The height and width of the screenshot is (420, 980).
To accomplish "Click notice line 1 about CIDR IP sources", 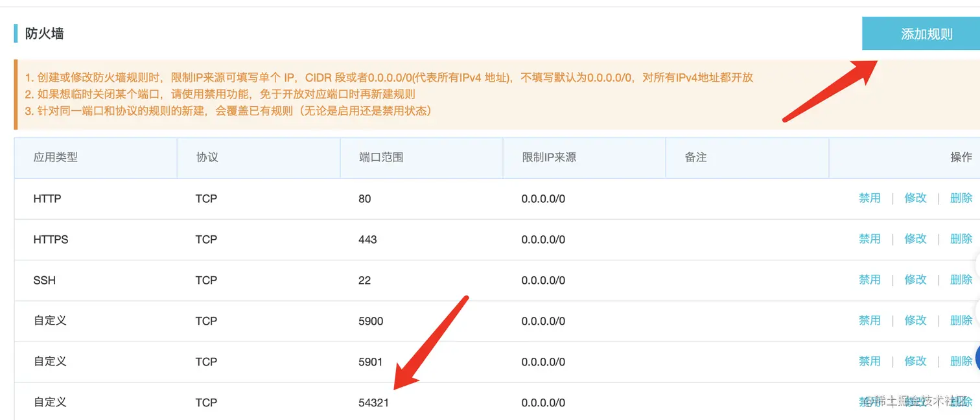I will 389,78.
